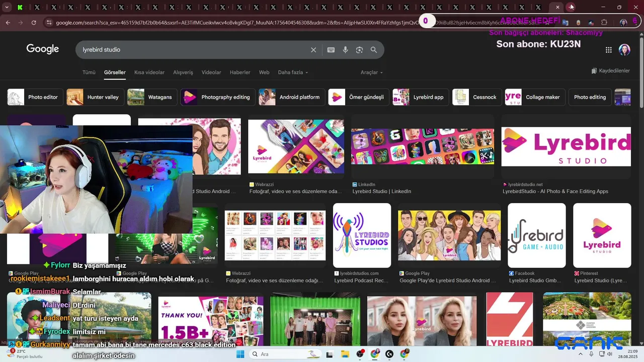Screen dimensions: 644x362
Task: Click the Google logo
Action: point(43,49)
